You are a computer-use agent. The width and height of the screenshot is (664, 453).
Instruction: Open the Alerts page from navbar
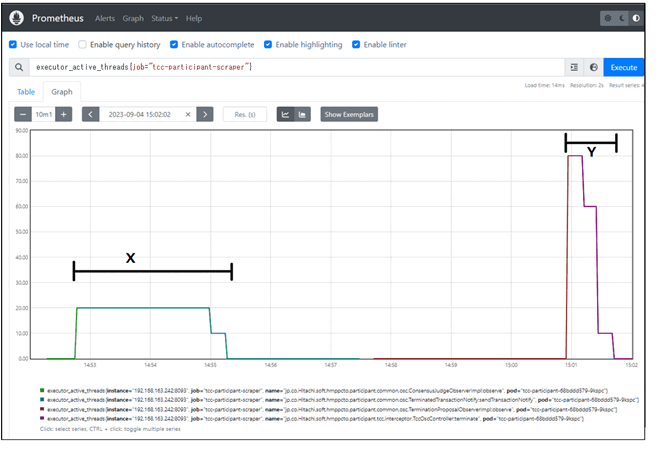pos(104,19)
